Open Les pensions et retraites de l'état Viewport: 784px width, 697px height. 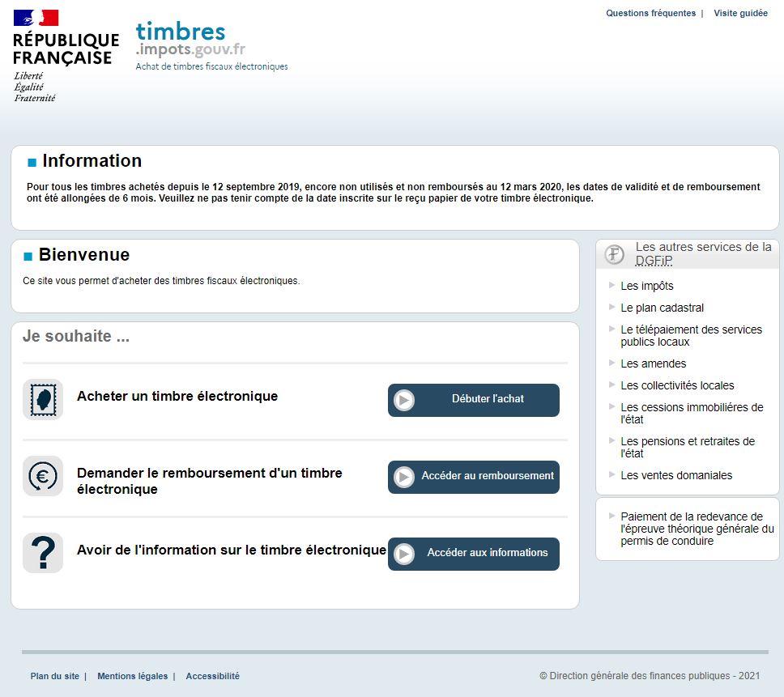(x=688, y=447)
